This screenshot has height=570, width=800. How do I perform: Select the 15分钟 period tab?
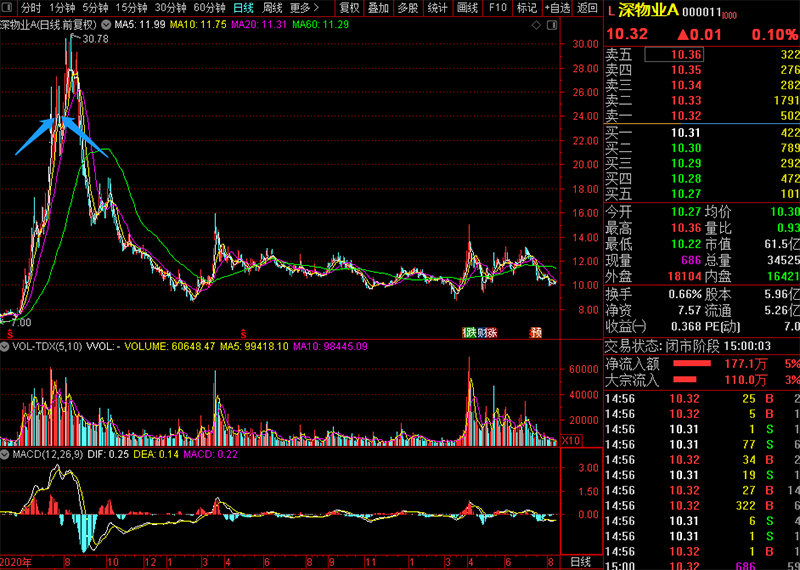tap(131, 8)
